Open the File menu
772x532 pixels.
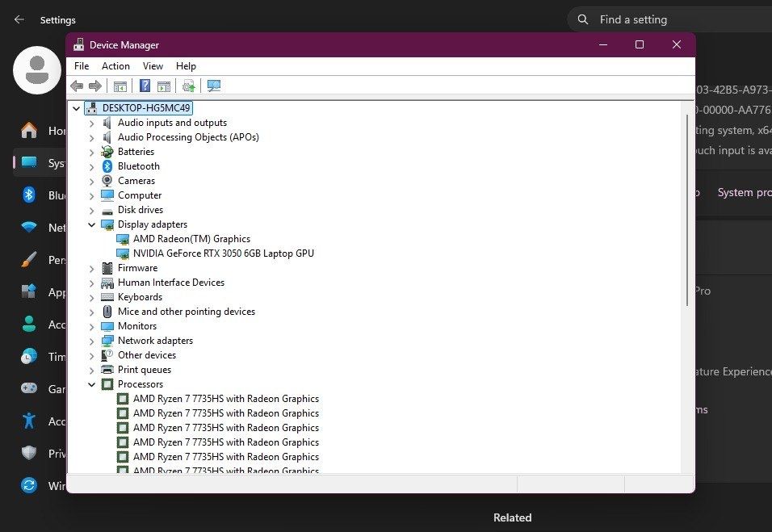click(82, 66)
